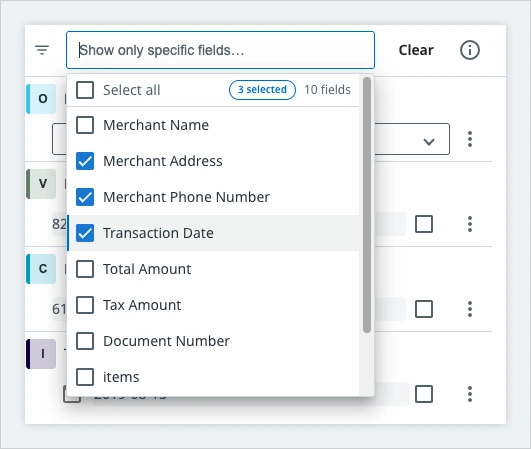Check the items checkbox
Screen dimensions: 531x449
tap(85, 377)
